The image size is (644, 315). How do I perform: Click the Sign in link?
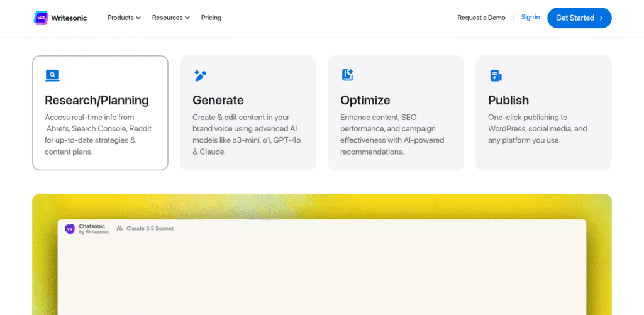[530, 18]
